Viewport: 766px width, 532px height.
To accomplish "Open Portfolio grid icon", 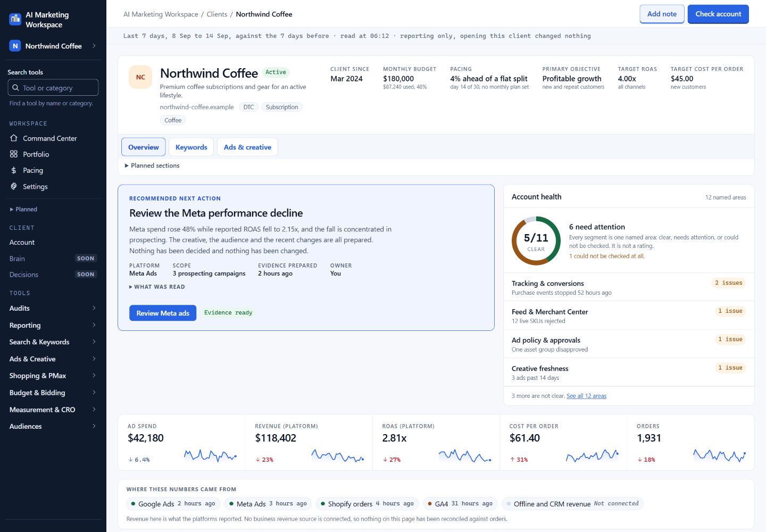I will coord(14,154).
